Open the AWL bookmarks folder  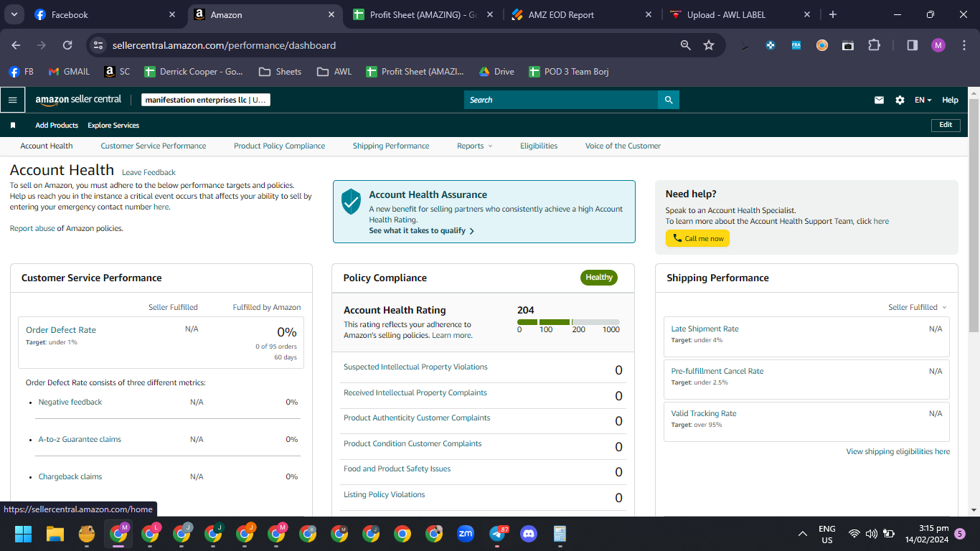click(334, 72)
